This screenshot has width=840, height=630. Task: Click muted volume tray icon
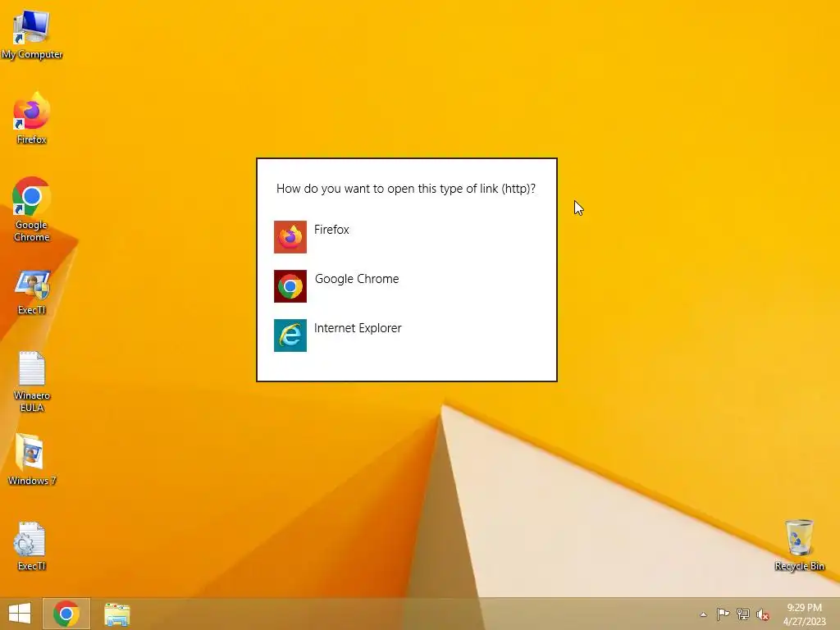763,614
